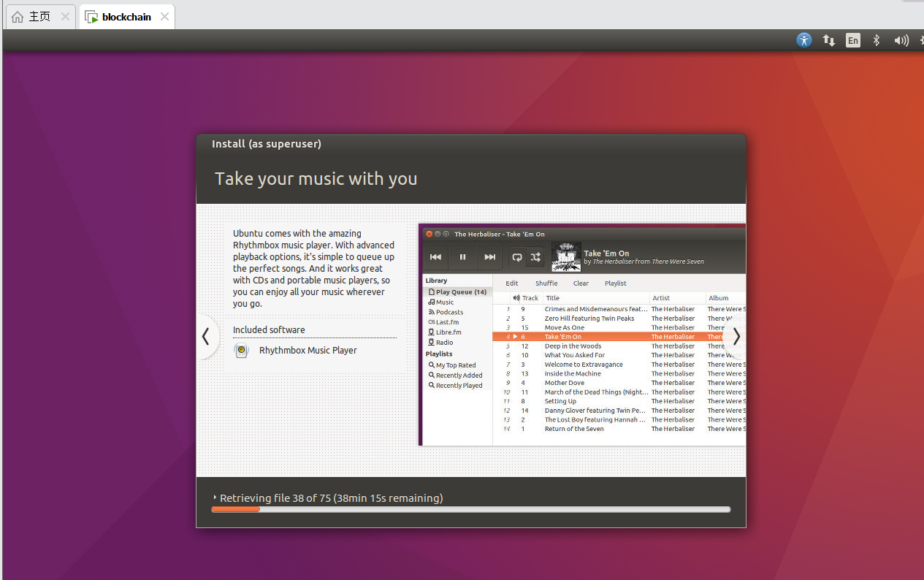
Task: Open the accessibility menu in top panel
Action: pyautogui.click(x=804, y=40)
